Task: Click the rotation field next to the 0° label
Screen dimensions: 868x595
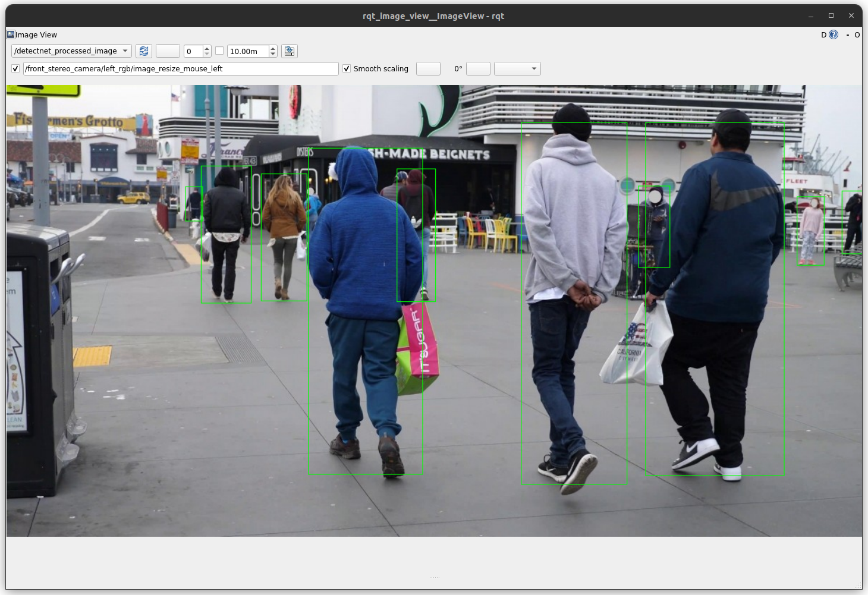Action: 478,68
